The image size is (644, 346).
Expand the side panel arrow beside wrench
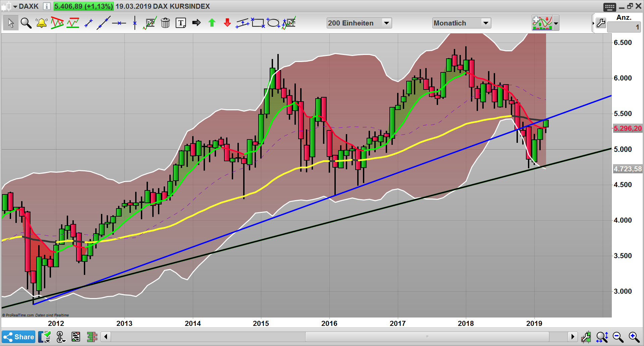click(593, 23)
